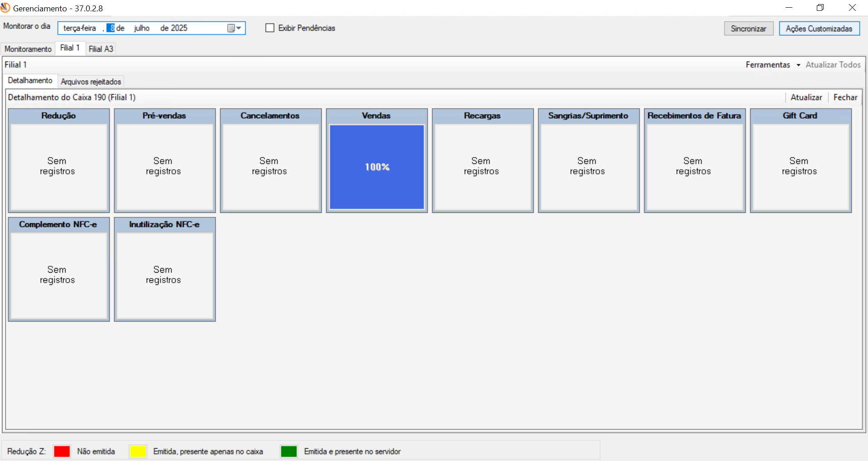Select the Filial 1 tab
The width and height of the screenshot is (868, 461).
[x=70, y=48]
